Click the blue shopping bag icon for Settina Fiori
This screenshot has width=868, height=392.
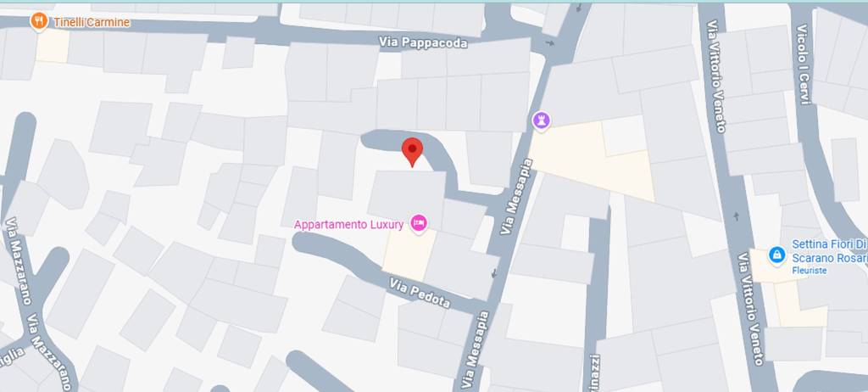[x=776, y=255]
